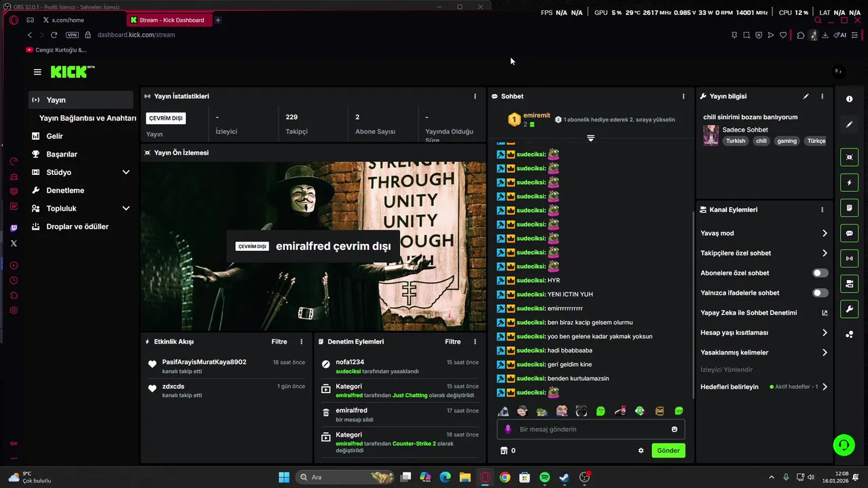Image resolution: width=868 pixels, height=488 pixels.
Task: Open Yapay Zeka ile Sohbet Denetimi link
Action: [x=764, y=313]
